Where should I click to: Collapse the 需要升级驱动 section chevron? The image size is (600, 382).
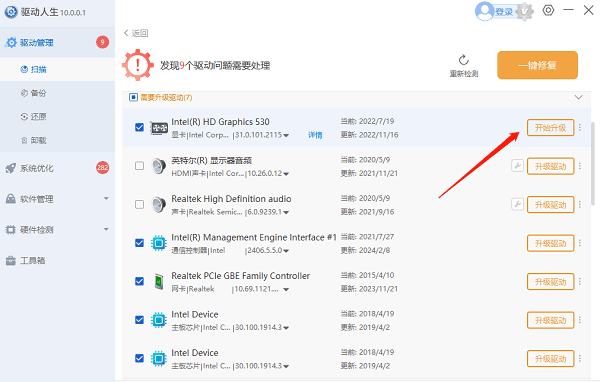point(579,97)
